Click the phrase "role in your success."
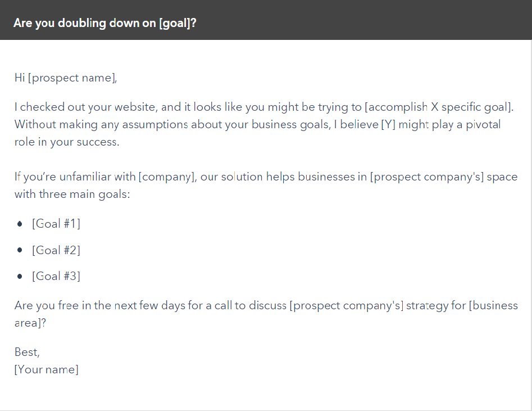Viewport: 532px width, 411px height. [x=67, y=142]
